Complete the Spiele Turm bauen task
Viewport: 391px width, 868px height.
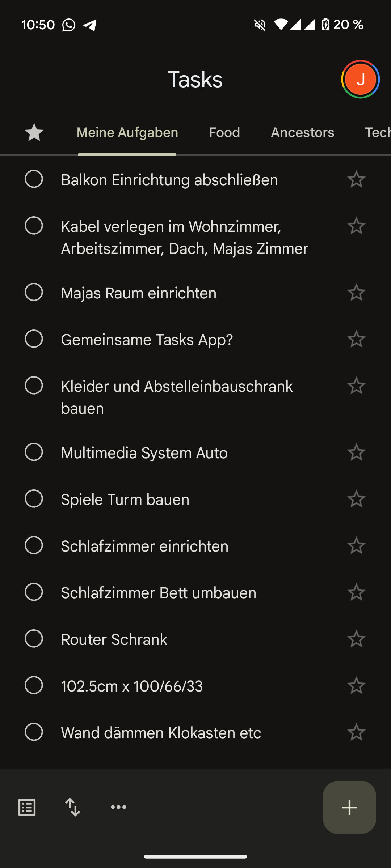(34, 499)
